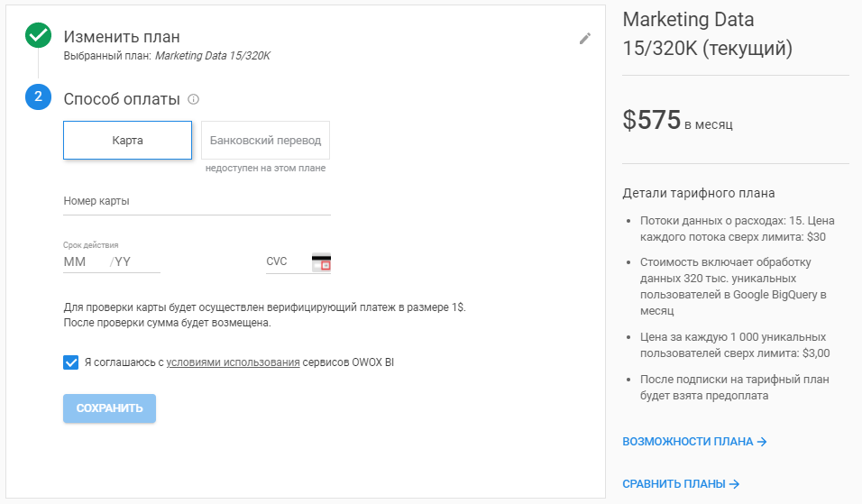Screen dimensions: 862x504
Task: Select the Банковский перевод payment option
Action: pyautogui.click(x=265, y=140)
